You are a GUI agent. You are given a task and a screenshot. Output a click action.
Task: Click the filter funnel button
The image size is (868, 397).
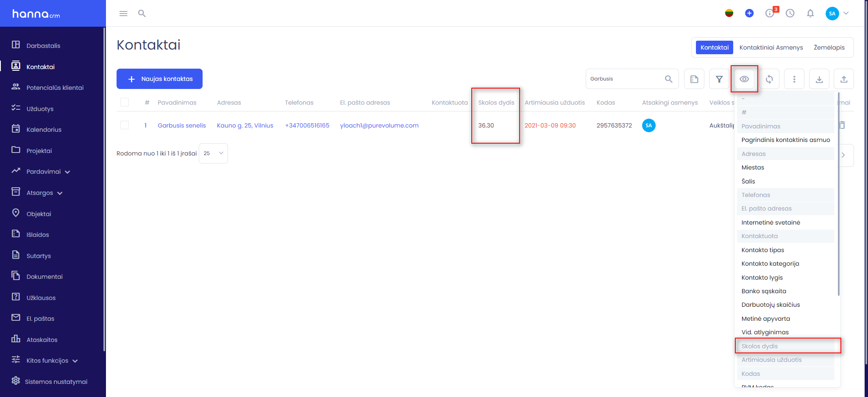719,79
